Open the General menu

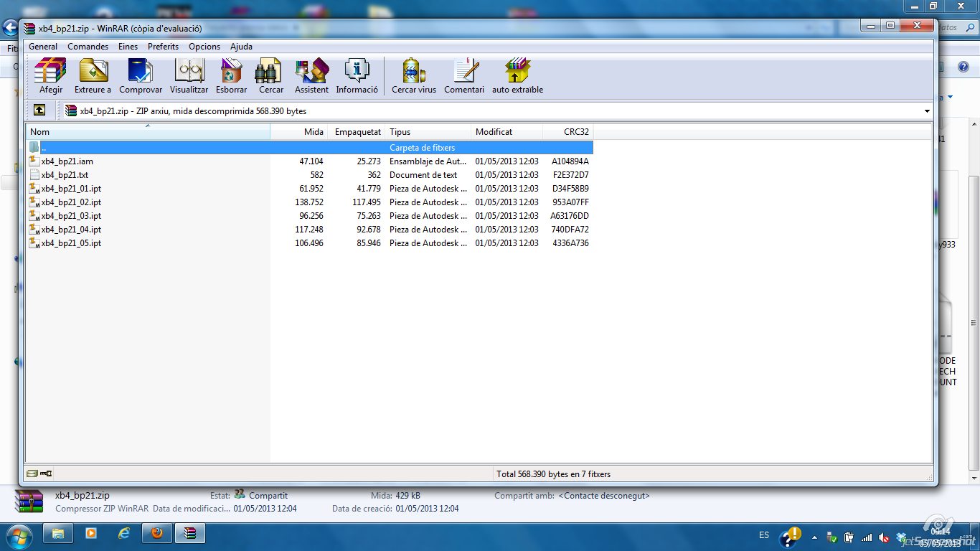tap(43, 47)
